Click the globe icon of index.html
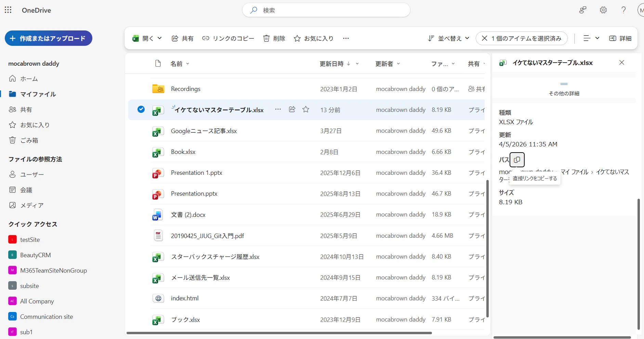This screenshot has width=644, height=339. click(158, 298)
